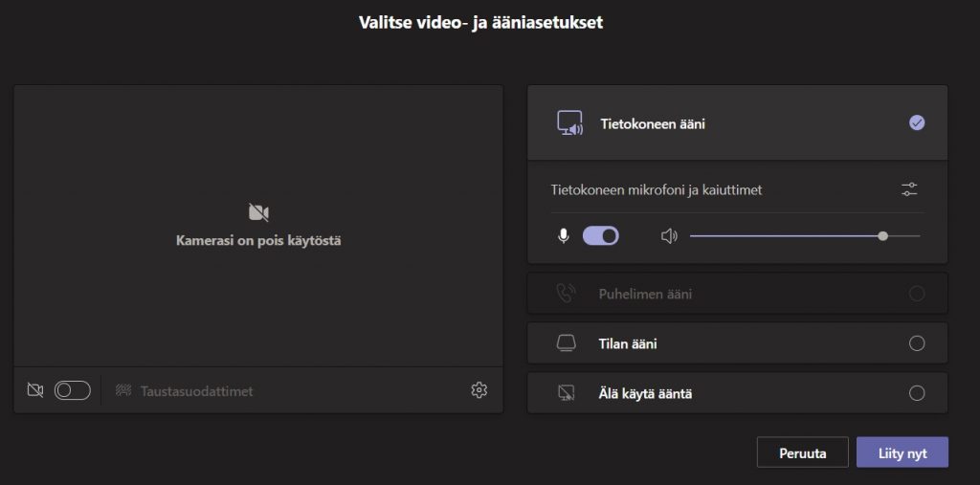Click the speaker volume slider track
Viewport: 980px width, 485px height.
click(785, 235)
